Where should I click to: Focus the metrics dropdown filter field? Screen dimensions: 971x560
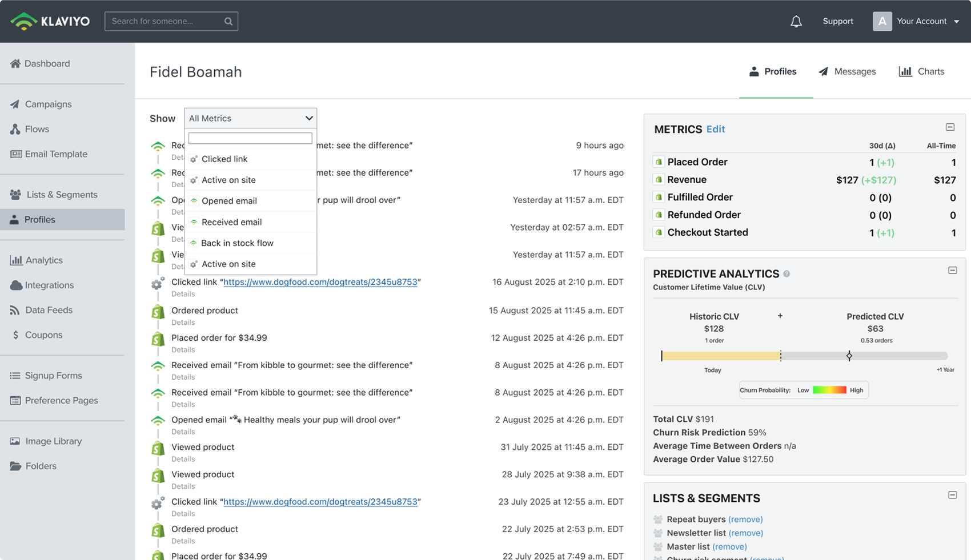[250, 138]
